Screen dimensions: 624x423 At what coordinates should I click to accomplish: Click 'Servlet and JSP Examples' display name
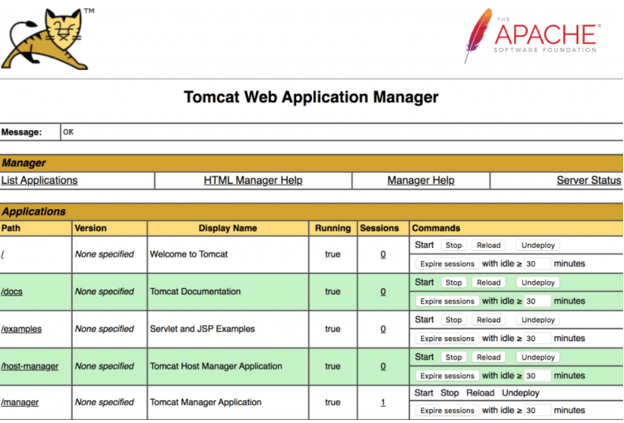(x=202, y=329)
